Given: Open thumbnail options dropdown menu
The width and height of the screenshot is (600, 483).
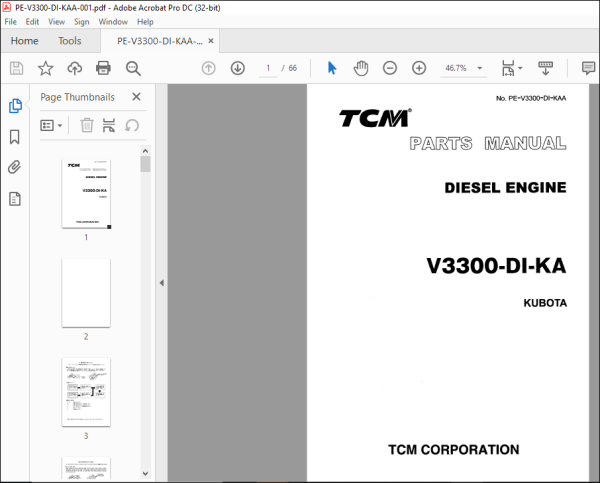Looking at the screenshot, I should (x=51, y=126).
